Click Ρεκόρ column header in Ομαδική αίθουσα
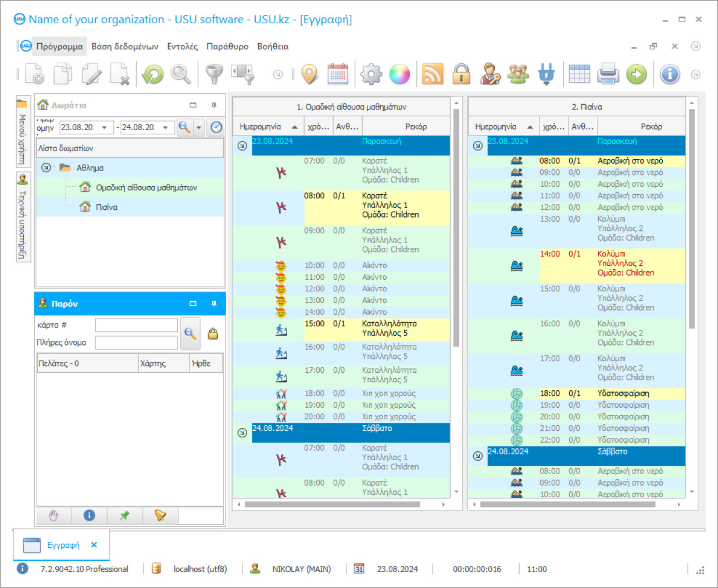Screen dimensions: 718x588 tap(406, 126)
